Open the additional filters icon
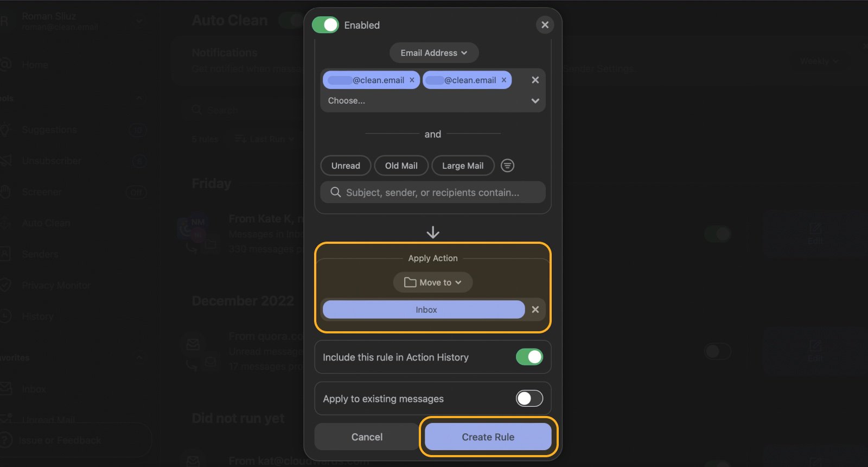This screenshot has height=467, width=868. (x=507, y=166)
